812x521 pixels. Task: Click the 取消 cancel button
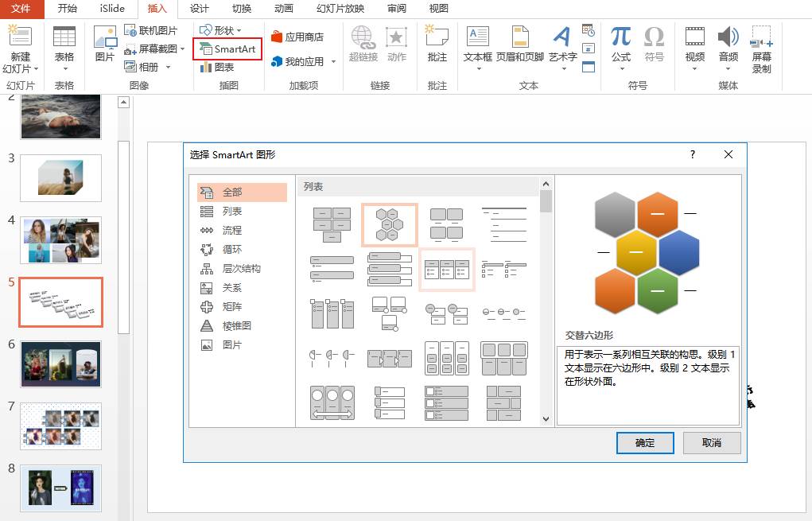click(x=711, y=443)
